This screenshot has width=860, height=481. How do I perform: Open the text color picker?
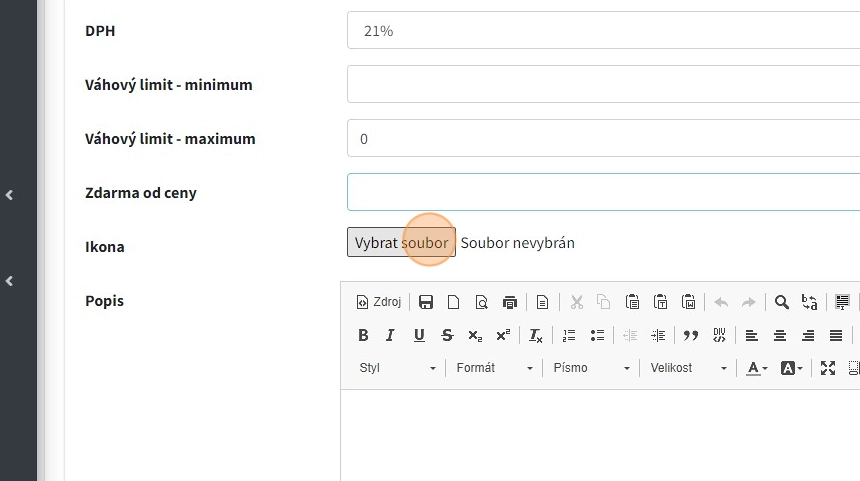point(758,368)
